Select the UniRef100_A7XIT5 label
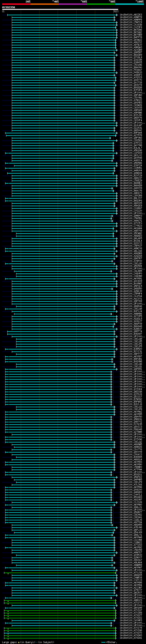The width and height of the screenshot is (146, 644). pyautogui.click(x=131, y=628)
